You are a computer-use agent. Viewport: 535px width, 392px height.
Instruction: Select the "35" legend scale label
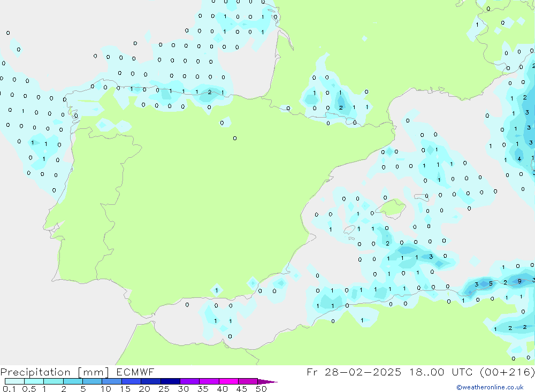203,389
